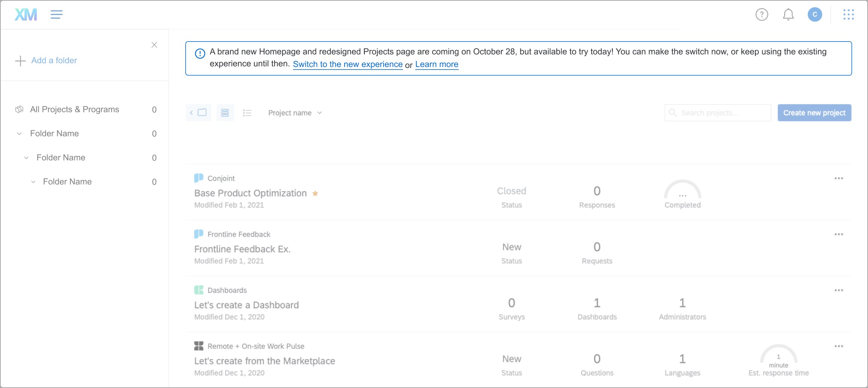Click the Conjoint project type icon

click(x=199, y=178)
